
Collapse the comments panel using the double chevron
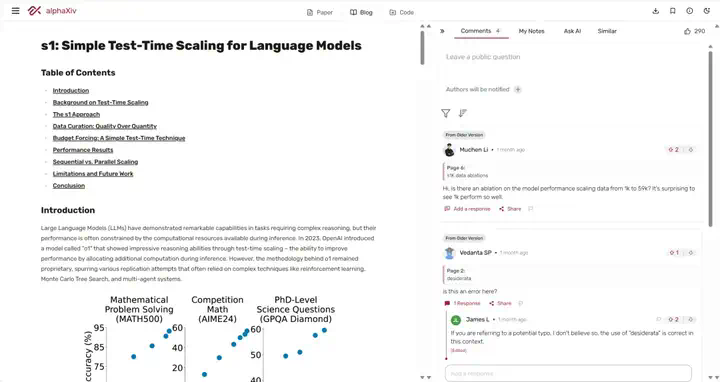click(442, 31)
